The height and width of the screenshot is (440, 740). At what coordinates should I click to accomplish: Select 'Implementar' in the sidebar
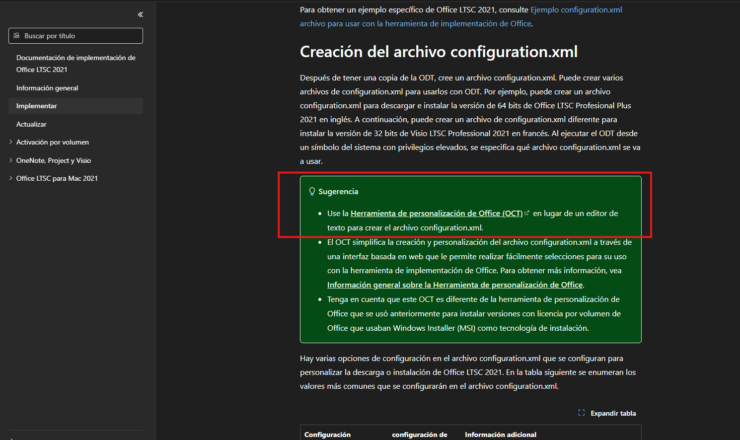tap(76, 106)
